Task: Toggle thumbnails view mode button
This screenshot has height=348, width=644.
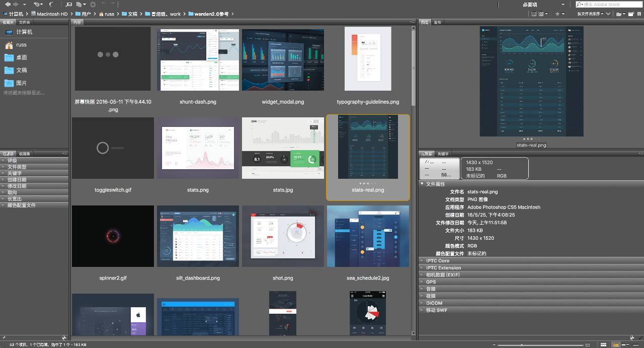Action: coord(616,345)
